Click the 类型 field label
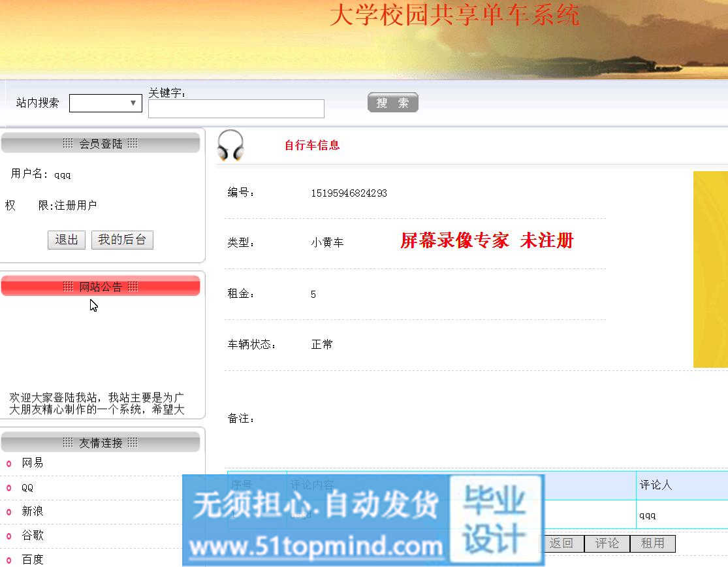This screenshot has height=567, width=728. (241, 242)
